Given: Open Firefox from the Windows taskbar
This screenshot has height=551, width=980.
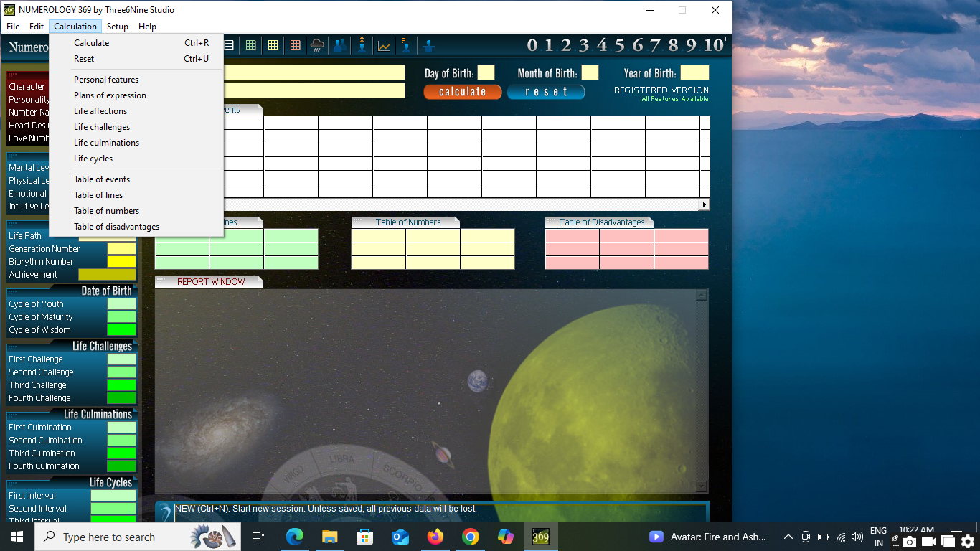Looking at the screenshot, I should [435, 537].
